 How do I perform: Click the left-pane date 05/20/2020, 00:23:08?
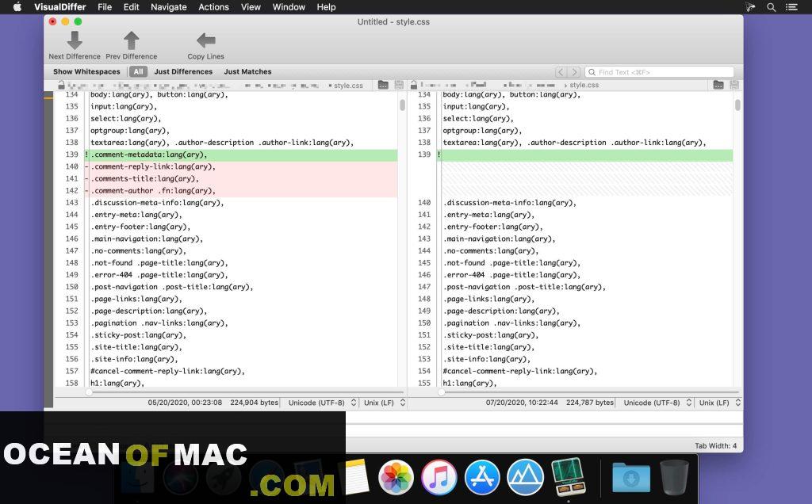[185, 403]
